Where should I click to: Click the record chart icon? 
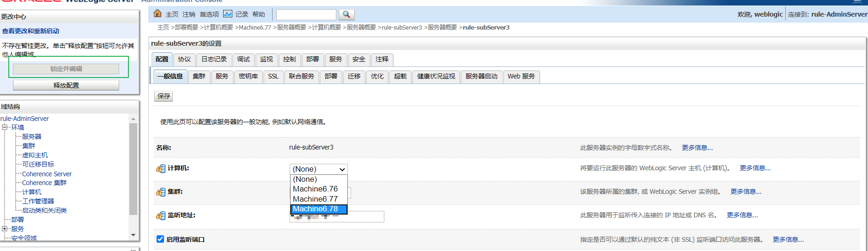228,14
